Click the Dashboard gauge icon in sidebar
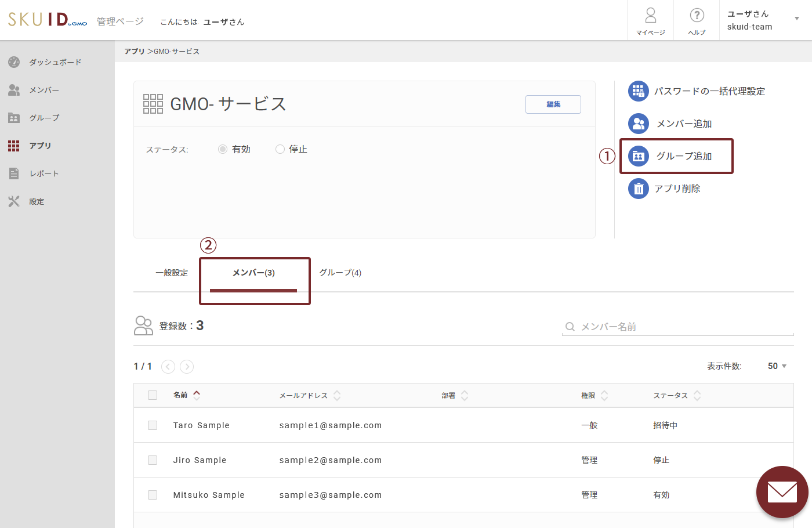This screenshot has width=812, height=528. [x=14, y=62]
